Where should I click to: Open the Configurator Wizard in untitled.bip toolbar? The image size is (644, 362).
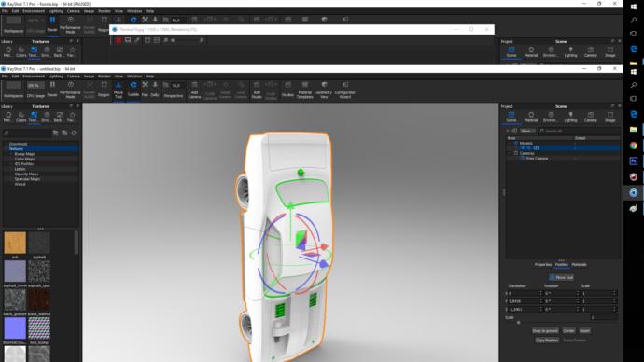(345, 90)
